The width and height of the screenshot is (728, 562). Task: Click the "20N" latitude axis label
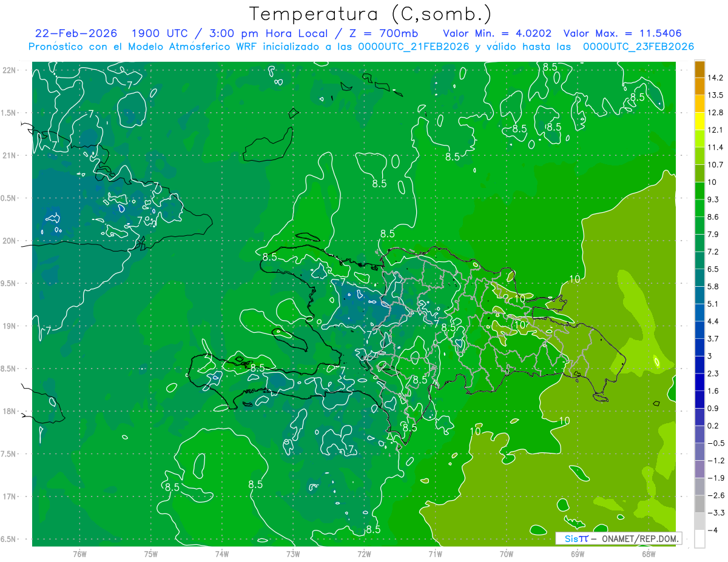coord(10,241)
